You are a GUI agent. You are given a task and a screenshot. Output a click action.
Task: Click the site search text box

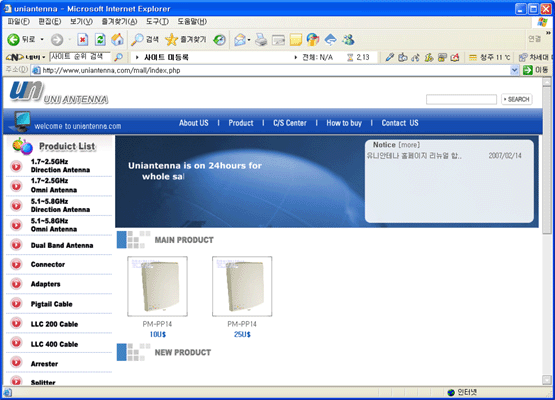pyautogui.click(x=461, y=99)
